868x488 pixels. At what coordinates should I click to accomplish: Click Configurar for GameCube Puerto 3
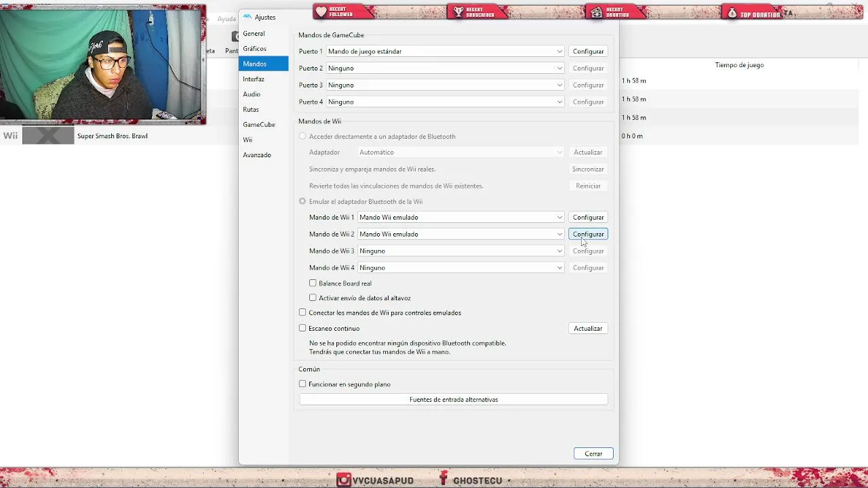[588, 85]
